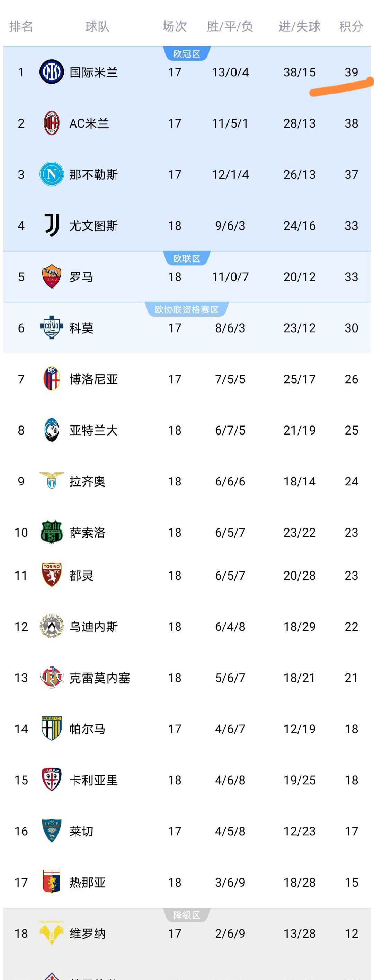
Task: Open the Juventus logo
Action: click(51, 225)
